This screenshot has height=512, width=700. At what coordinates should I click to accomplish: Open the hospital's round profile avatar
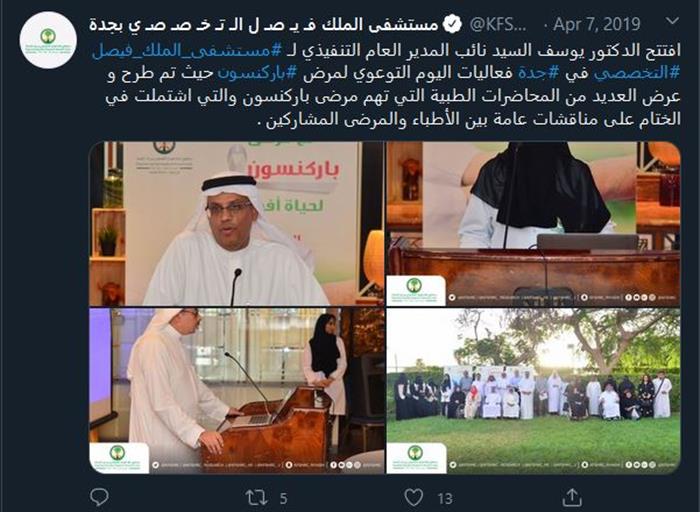(48, 40)
